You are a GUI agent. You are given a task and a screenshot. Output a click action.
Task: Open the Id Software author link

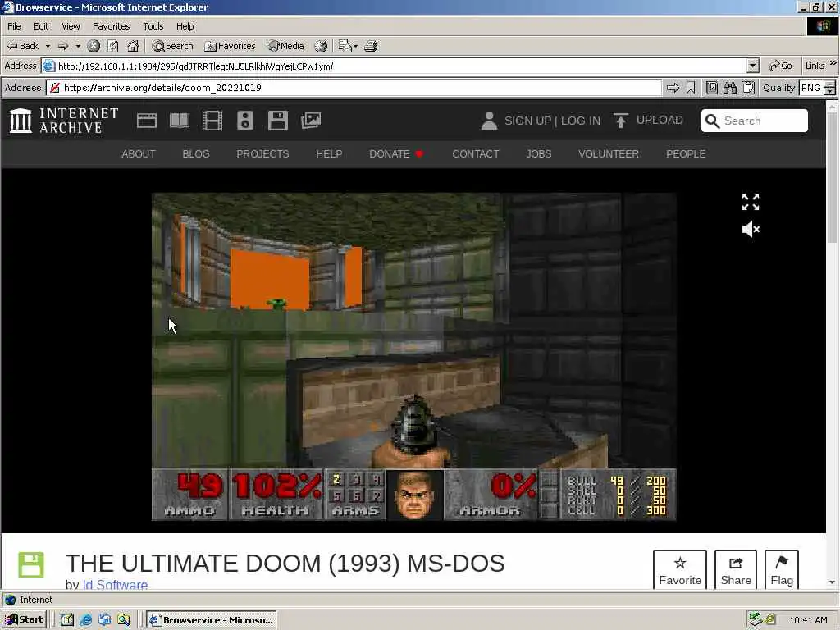point(115,584)
